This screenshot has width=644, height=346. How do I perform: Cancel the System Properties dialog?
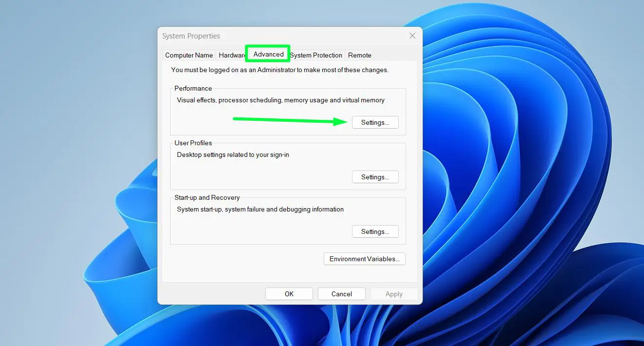(x=341, y=293)
